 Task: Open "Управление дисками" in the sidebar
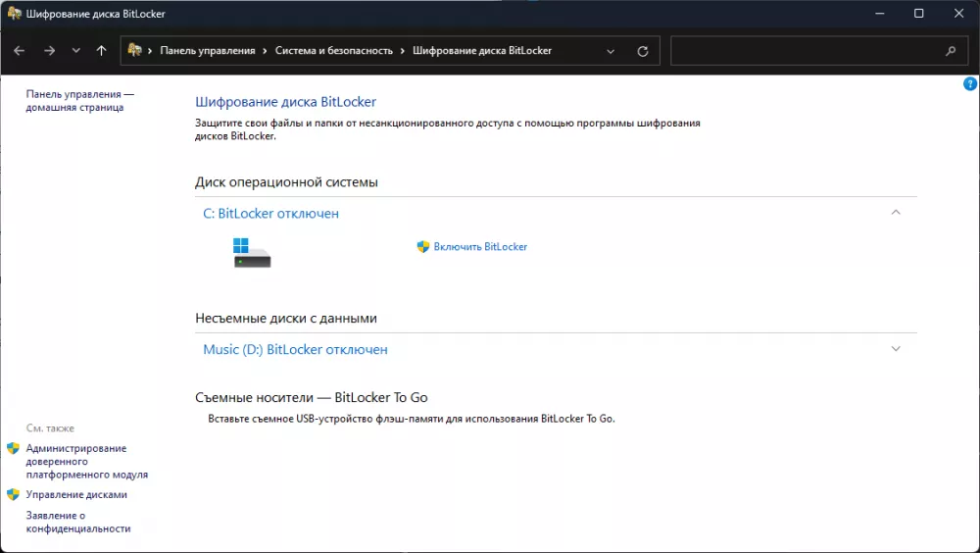pyautogui.click(x=76, y=495)
